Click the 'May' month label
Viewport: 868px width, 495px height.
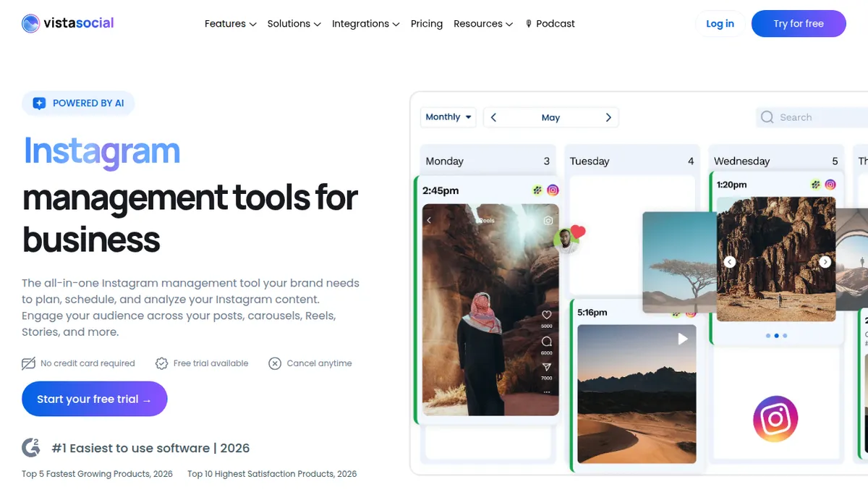(x=550, y=117)
